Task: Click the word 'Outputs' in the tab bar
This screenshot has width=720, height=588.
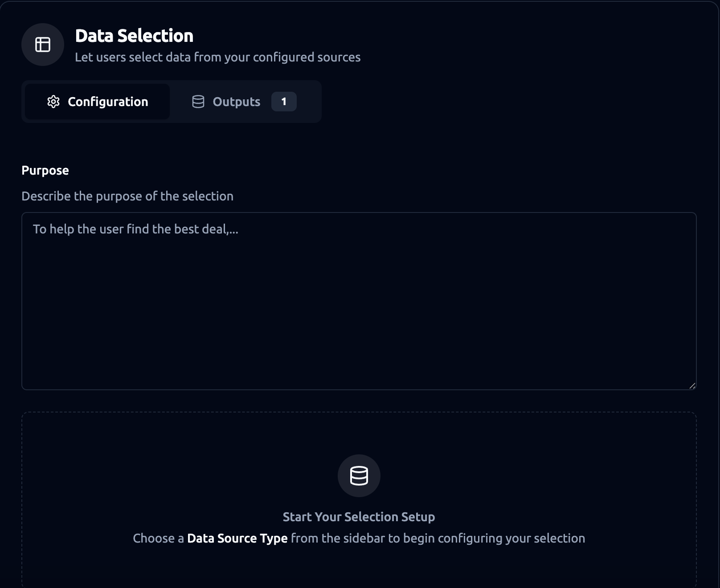Action: (236, 102)
